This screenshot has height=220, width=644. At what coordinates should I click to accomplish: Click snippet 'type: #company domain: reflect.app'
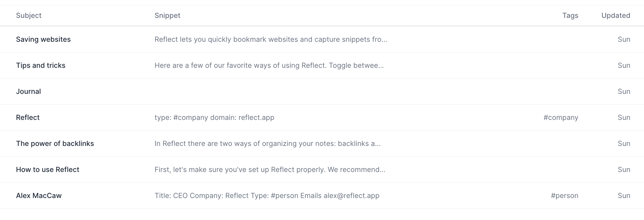point(214,117)
